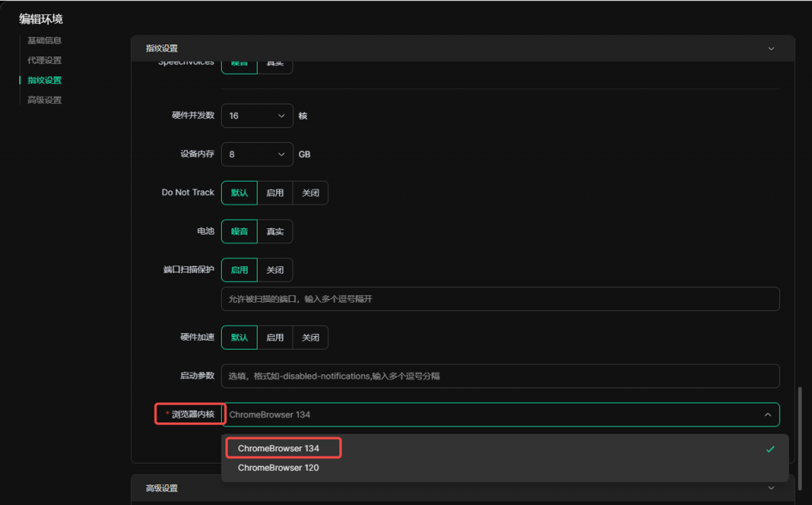
Task: Focus the 启动参数 input field
Action: tap(500, 376)
